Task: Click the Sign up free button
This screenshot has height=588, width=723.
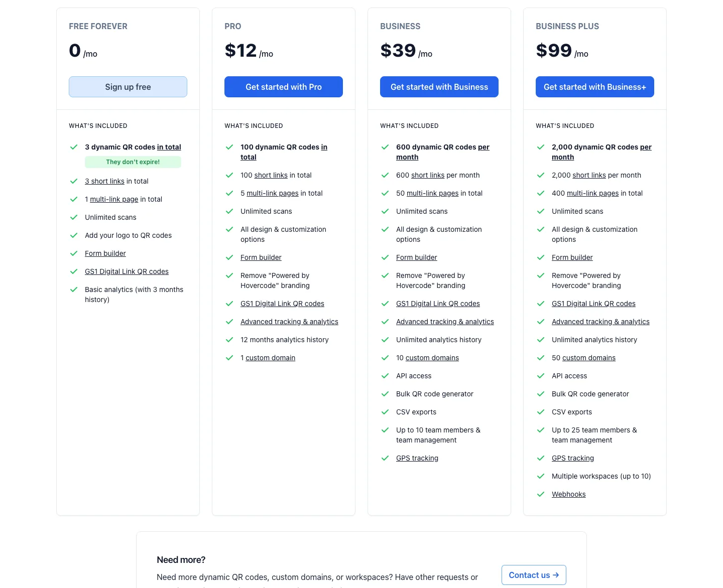Action: tap(128, 87)
